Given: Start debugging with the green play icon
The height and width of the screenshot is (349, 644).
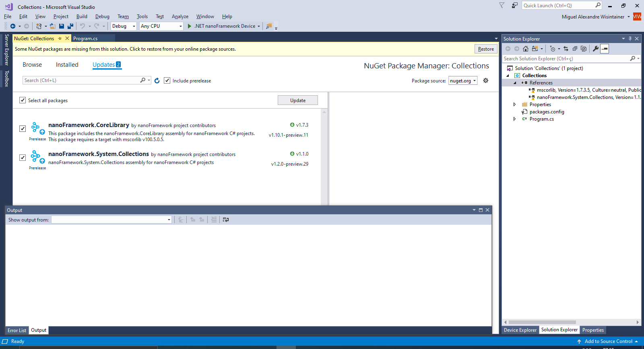Looking at the screenshot, I should (189, 26).
